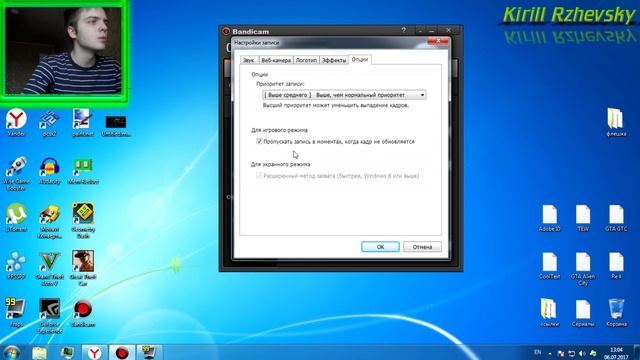Select the Опции tab
This screenshot has height=360, width=640.
[x=360, y=60]
